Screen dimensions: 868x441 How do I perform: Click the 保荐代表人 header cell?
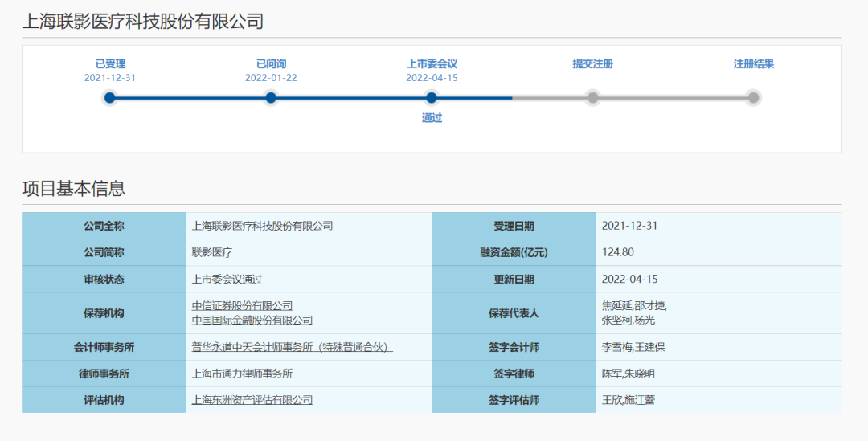514,312
